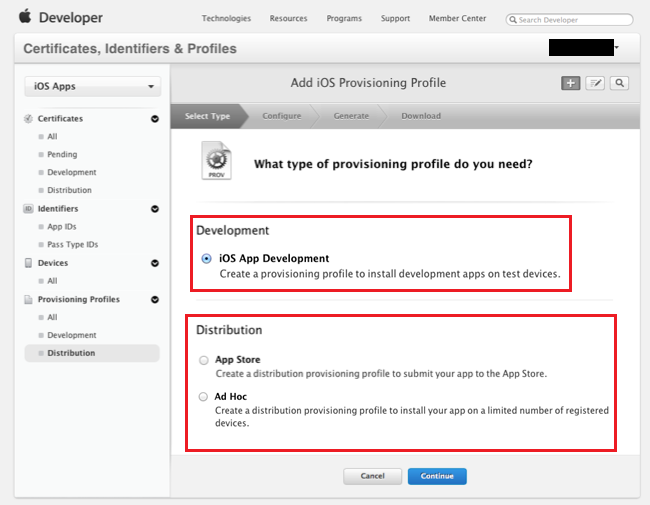Click the Certificates section icon

pos(28,119)
